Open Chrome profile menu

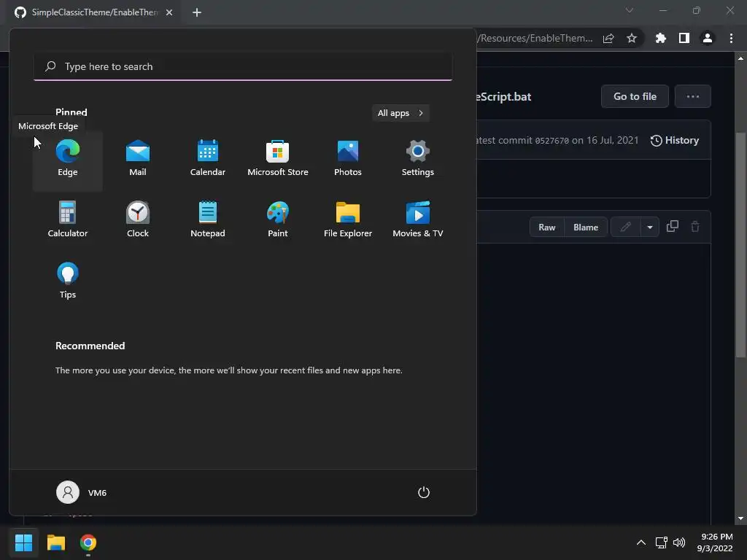pos(708,38)
